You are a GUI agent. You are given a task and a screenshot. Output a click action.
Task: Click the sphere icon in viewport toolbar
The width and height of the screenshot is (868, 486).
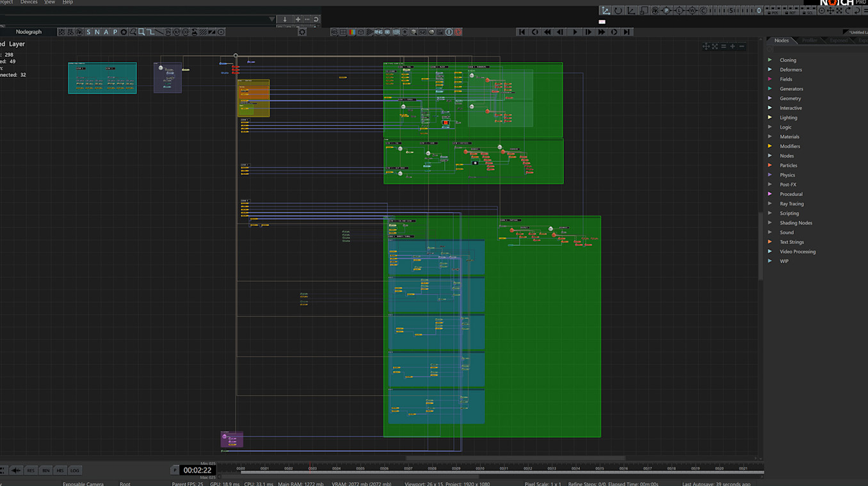431,32
